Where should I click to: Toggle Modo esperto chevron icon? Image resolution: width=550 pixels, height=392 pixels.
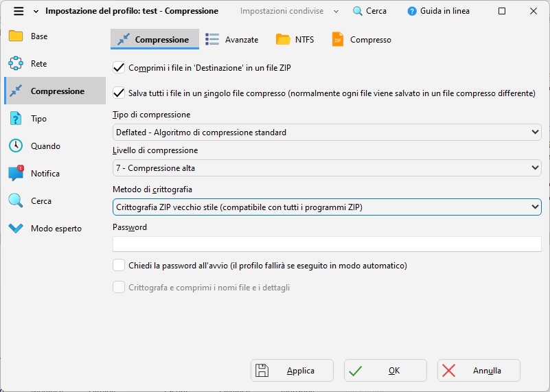click(16, 228)
